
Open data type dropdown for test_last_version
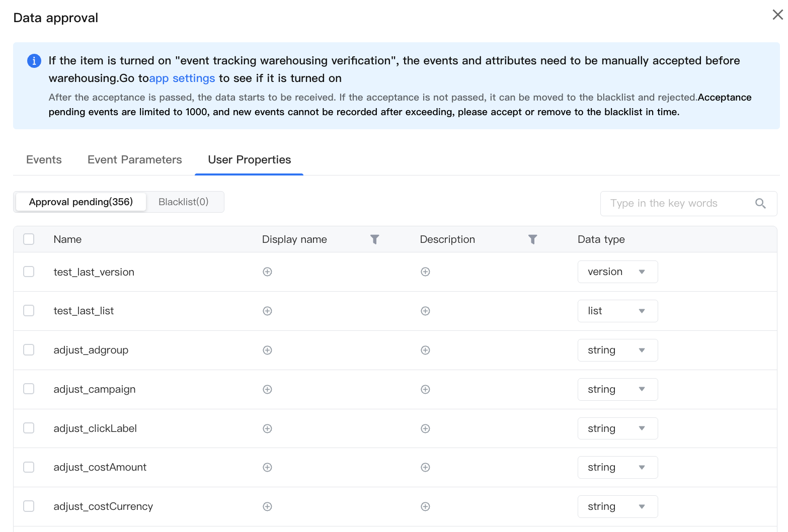617,272
